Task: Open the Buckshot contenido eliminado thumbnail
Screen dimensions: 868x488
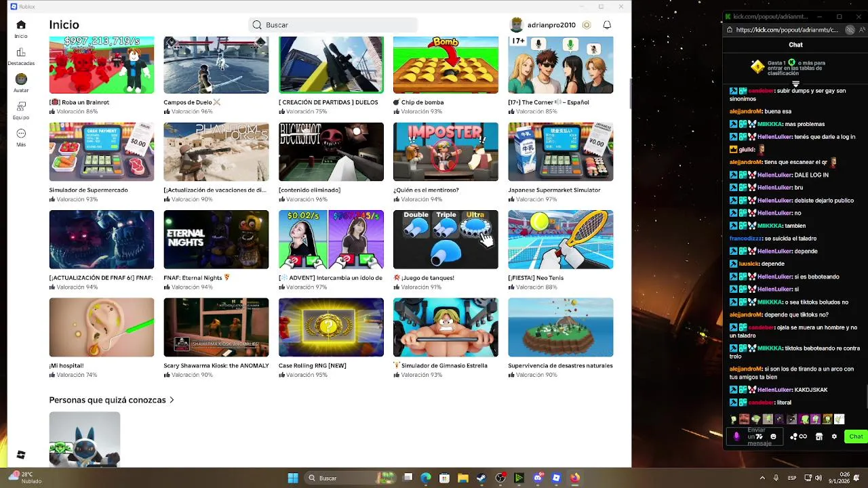Action: click(331, 152)
